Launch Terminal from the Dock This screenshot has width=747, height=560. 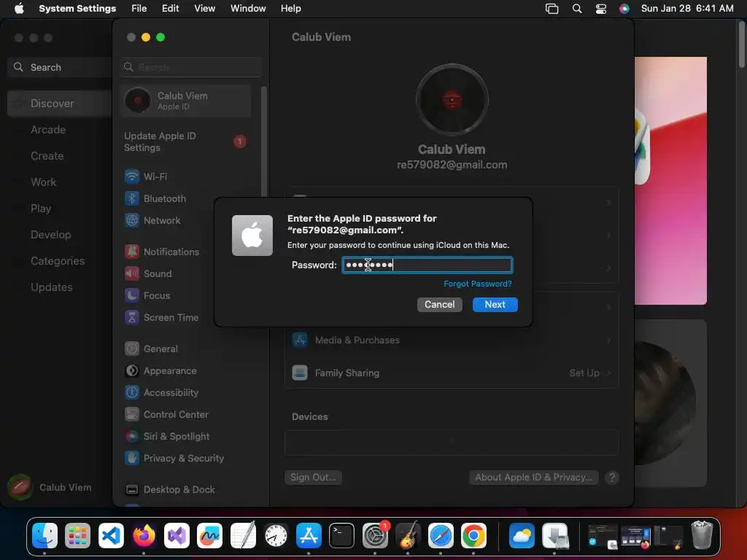click(342, 535)
